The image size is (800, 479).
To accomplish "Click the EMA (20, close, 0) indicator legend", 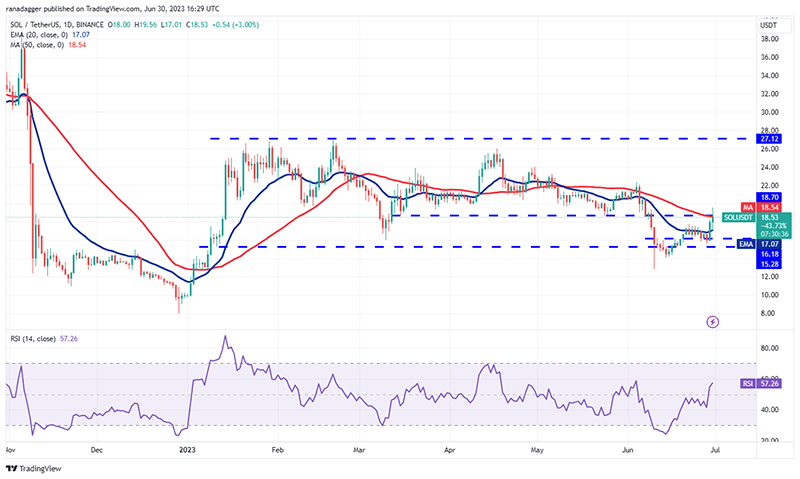I will click(50, 35).
